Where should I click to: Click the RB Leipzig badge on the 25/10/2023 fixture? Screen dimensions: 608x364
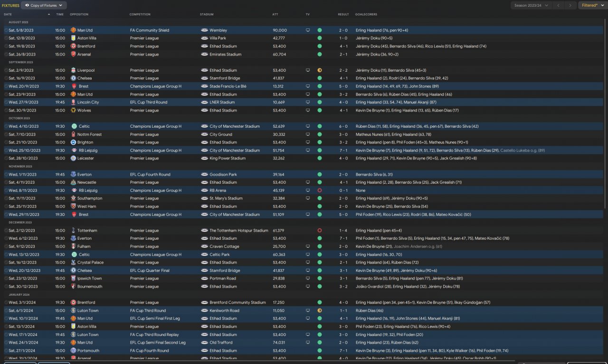coord(73,150)
